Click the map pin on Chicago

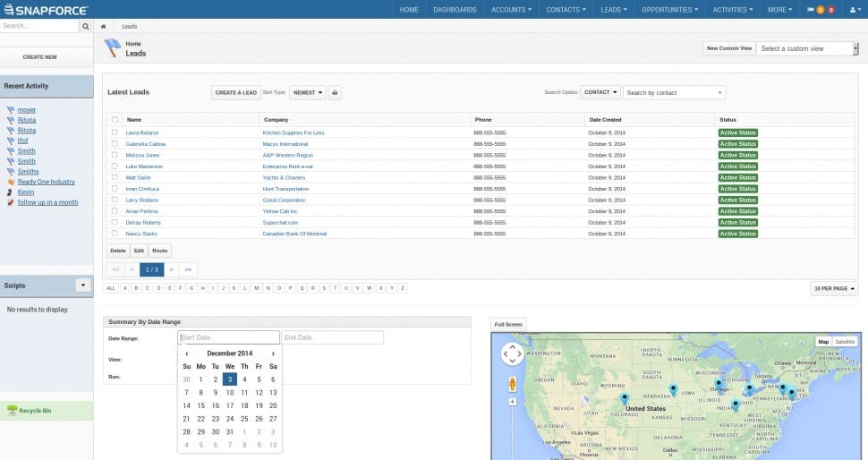click(719, 383)
